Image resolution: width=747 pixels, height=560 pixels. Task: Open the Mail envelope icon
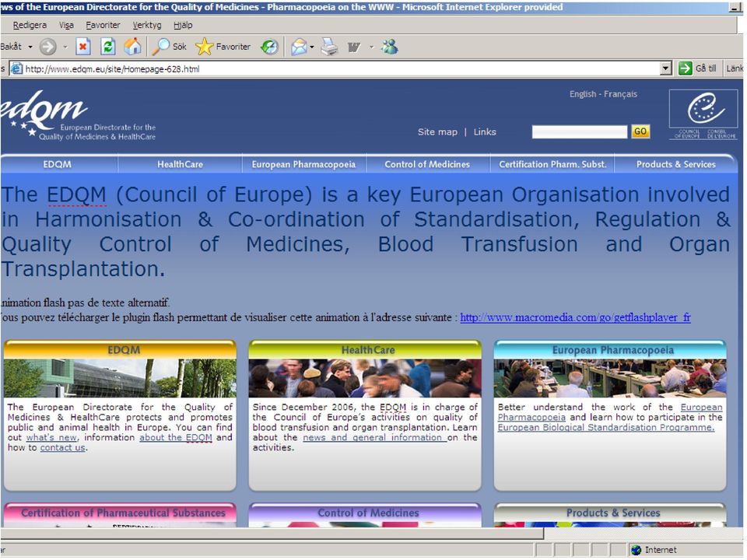coord(299,47)
